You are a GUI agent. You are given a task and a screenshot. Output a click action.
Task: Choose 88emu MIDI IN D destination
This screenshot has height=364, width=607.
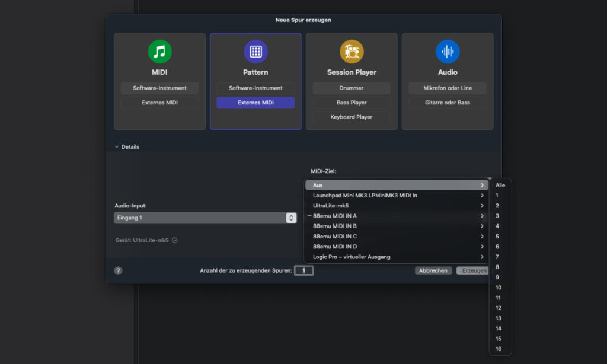coord(397,247)
